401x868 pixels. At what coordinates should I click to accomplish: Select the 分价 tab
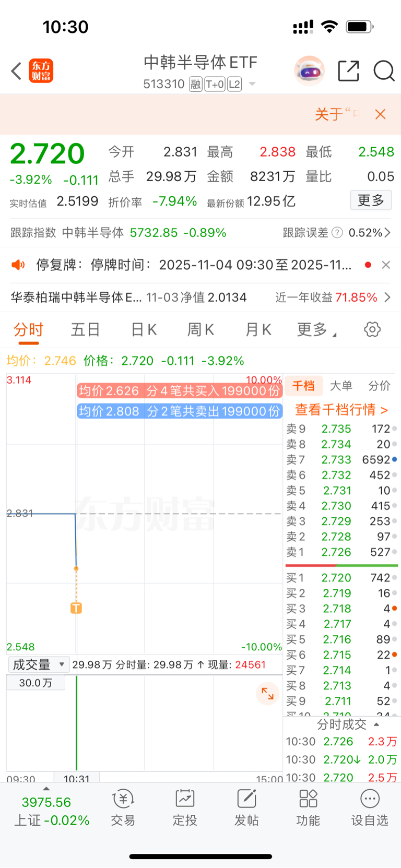tap(380, 386)
